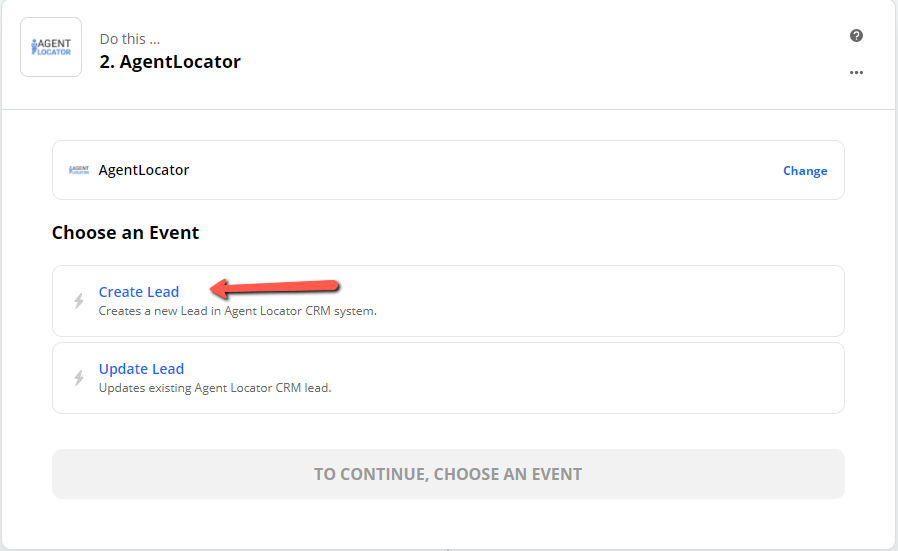
Task: Open the help question mark icon
Action: coord(856,36)
